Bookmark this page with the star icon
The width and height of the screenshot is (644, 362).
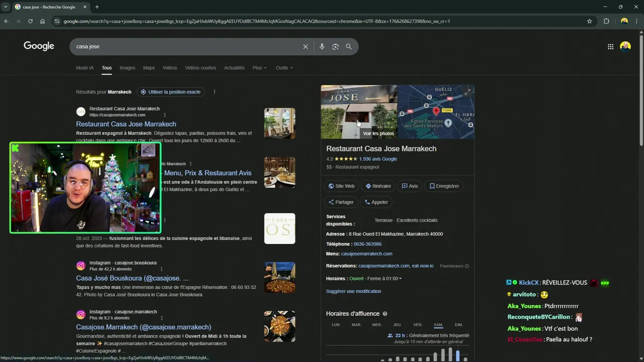[590, 21]
